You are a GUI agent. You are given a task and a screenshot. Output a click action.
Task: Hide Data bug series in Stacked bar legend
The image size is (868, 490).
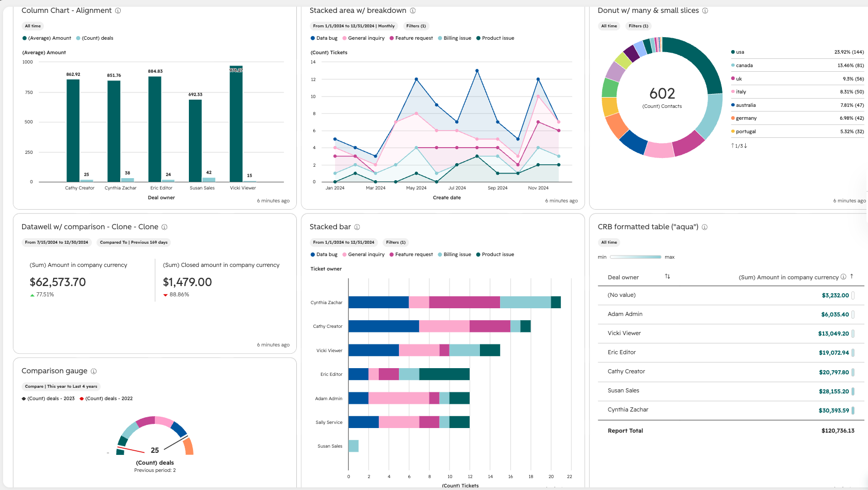coord(324,255)
